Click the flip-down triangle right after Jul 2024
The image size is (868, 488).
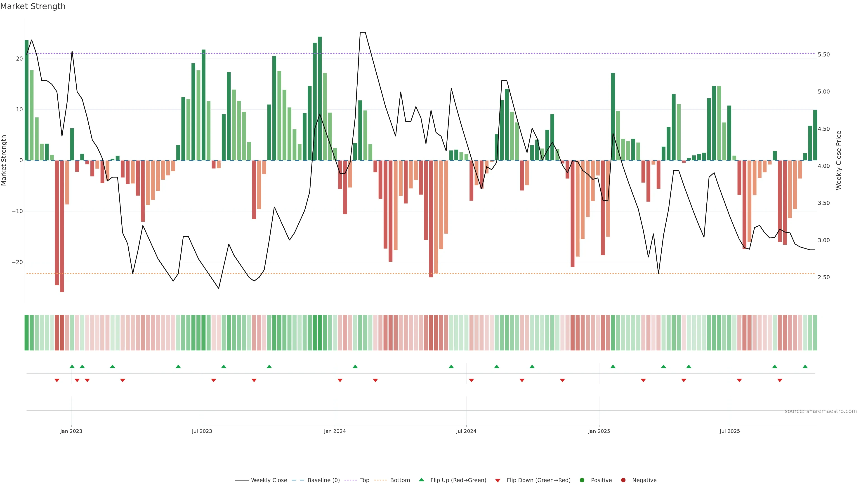(471, 380)
